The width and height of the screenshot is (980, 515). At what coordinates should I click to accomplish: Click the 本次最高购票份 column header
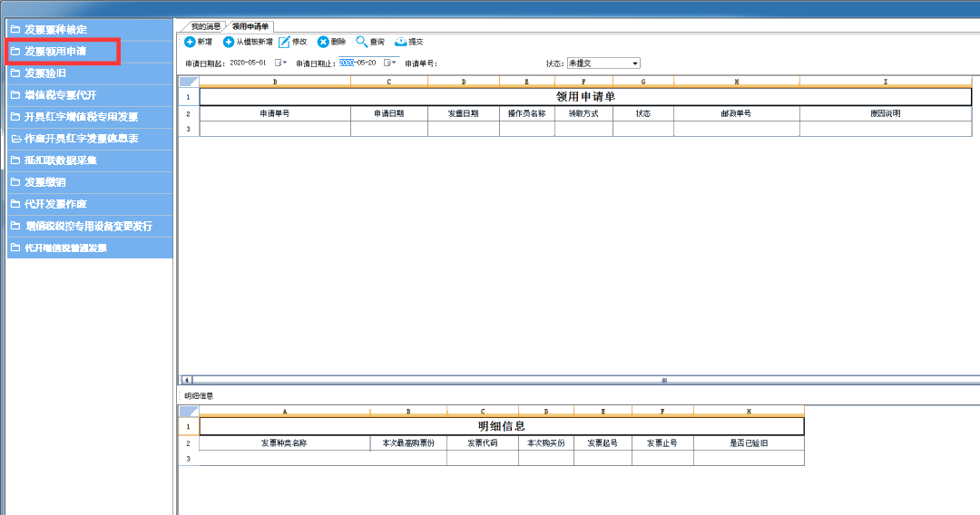408,443
